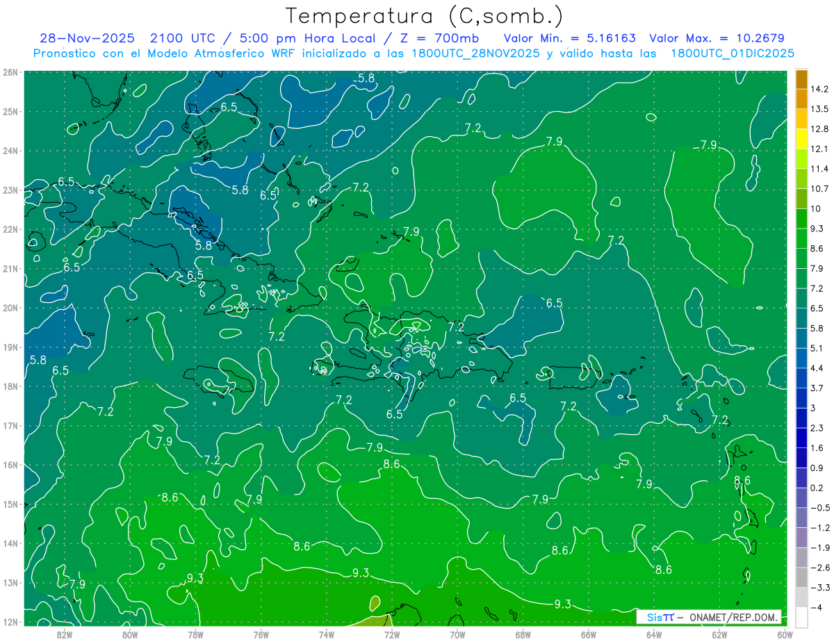Click the 2.3 value in color legend
This screenshot has height=644, width=834.
tap(817, 428)
